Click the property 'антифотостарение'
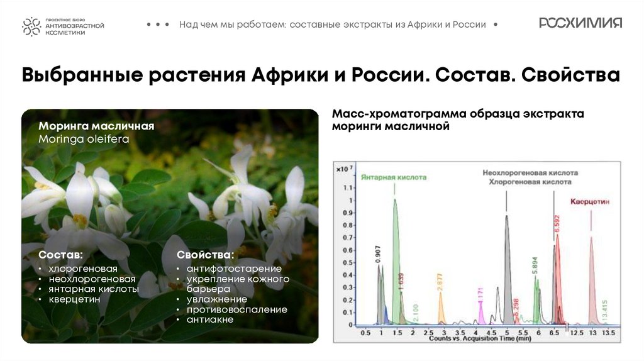The image size is (644, 361). (234, 269)
